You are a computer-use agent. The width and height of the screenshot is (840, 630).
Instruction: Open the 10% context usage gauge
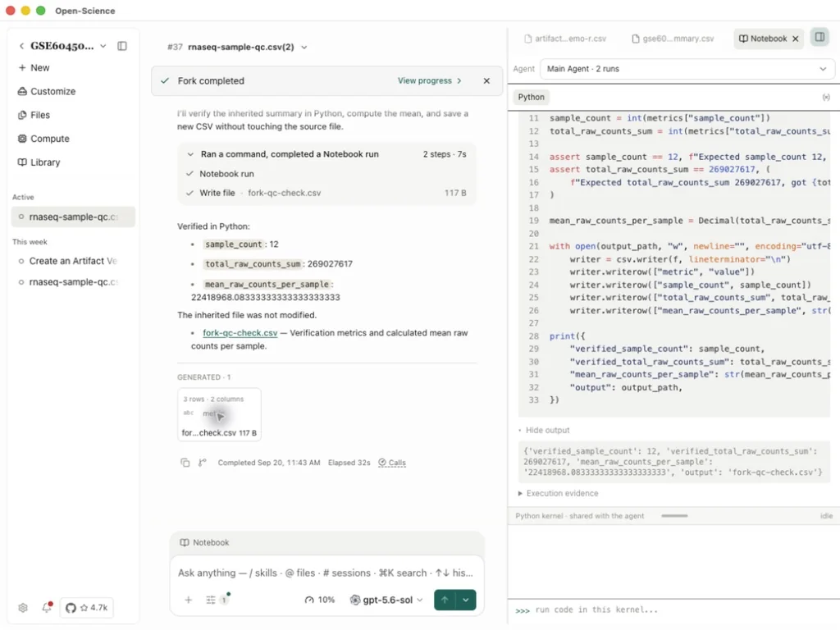(320, 600)
